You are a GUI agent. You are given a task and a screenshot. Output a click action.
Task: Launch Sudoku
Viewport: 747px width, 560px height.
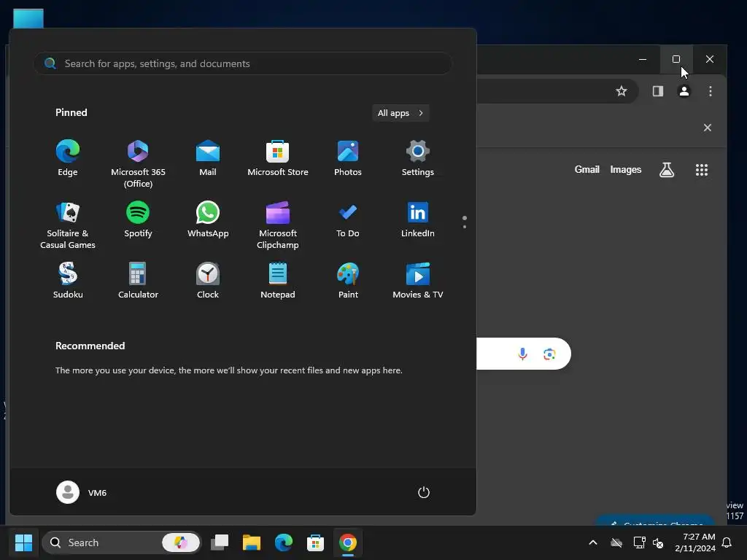pyautogui.click(x=68, y=281)
